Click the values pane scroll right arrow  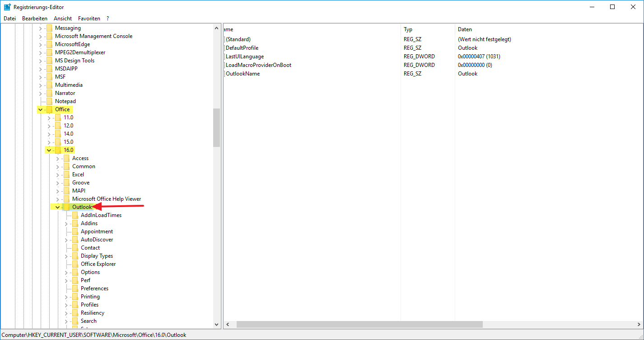(638, 325)
